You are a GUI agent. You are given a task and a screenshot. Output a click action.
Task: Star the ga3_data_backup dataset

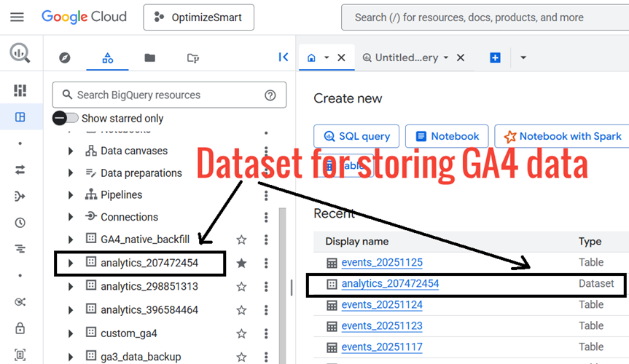pos(241,357)
